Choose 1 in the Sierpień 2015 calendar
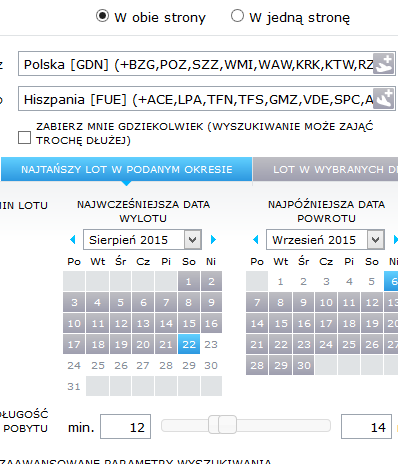The image size is (398, 464). [x=189, y=281]
